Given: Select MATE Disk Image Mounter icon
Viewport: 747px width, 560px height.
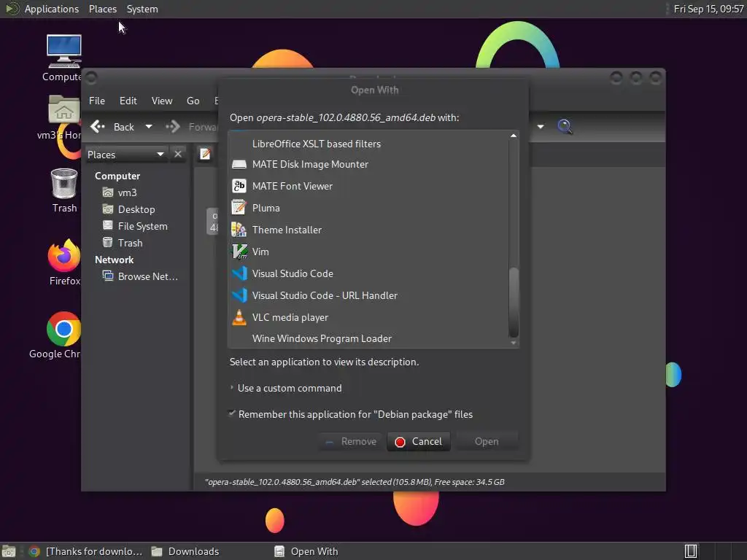Looking at the screenshot, I should 239,164.
